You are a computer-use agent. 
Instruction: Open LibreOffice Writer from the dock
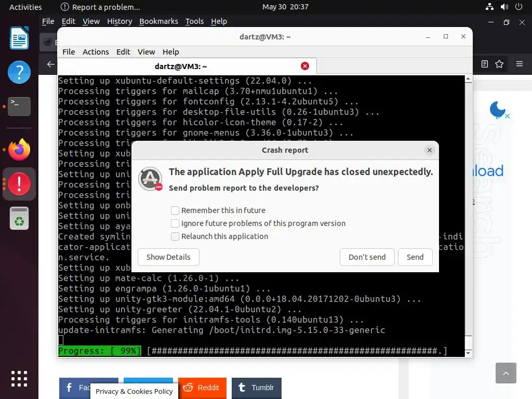pyautogui.click(x=19, y=38)
